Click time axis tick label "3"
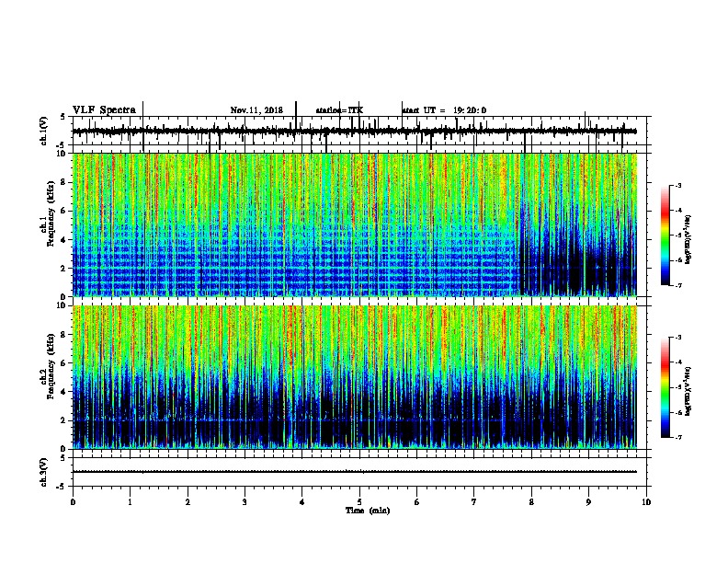This screenshot has width=728, height=563. [245, 502]
